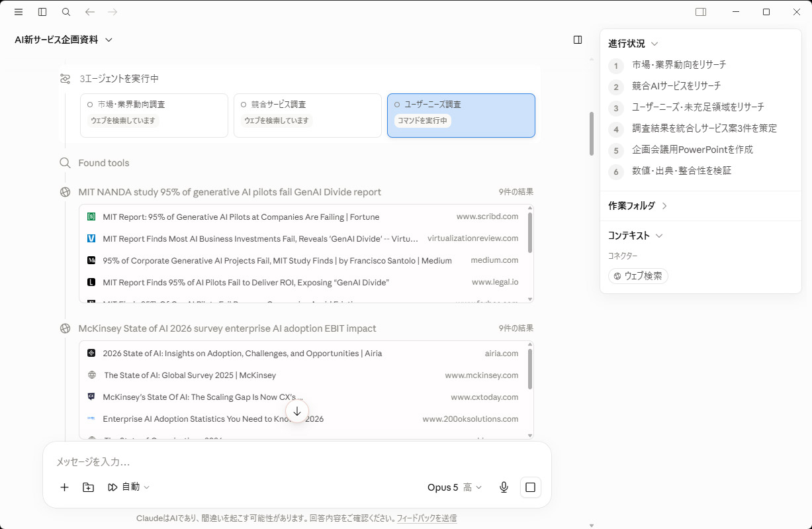
Task: Click the message input field
Action: click(296, 461)
